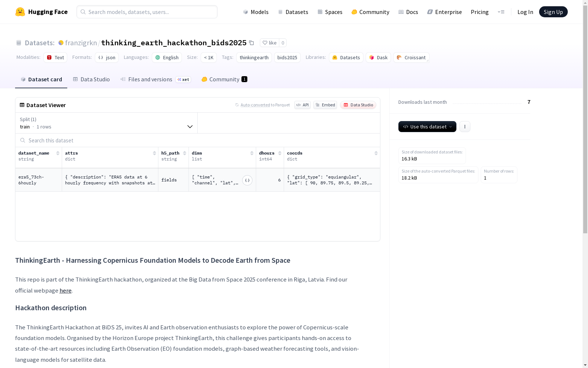Sort by coords column arrows

pos(376,153)
